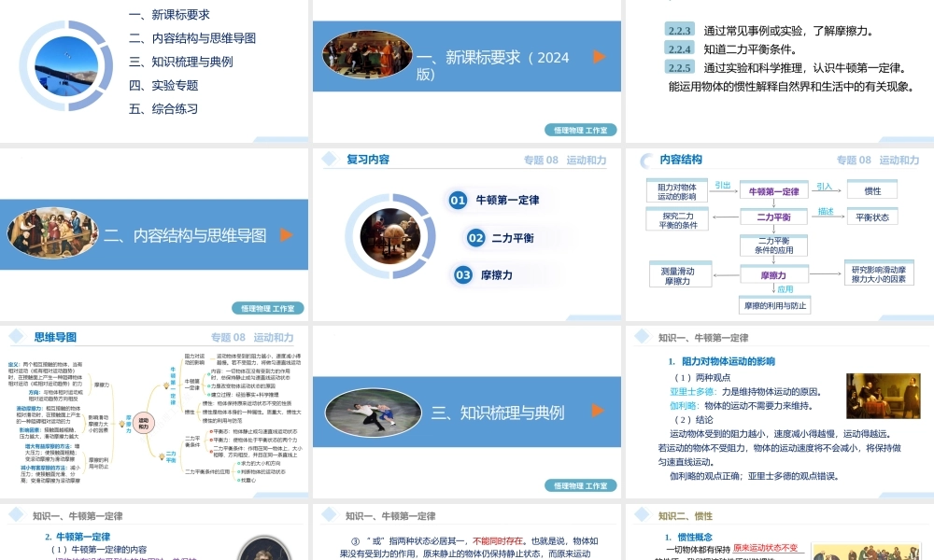Click the 测量滑动摩擦力 box
The image size is (934, 560).
point(681,275)
